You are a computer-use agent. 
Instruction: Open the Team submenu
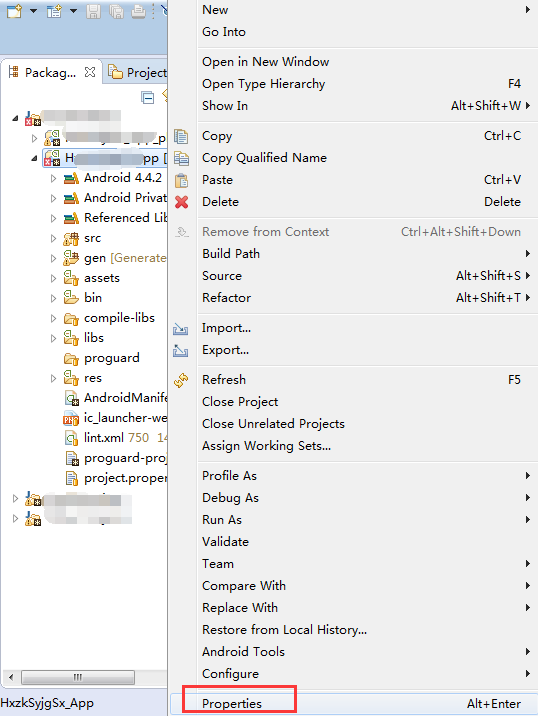[x=368, y=564]
